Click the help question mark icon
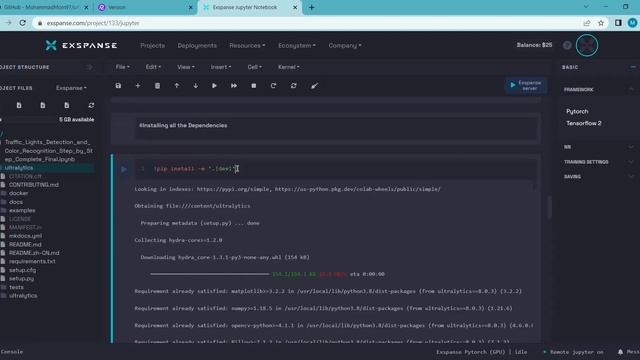The width and height of the screenshot is (640, 360). coord(567,45)
